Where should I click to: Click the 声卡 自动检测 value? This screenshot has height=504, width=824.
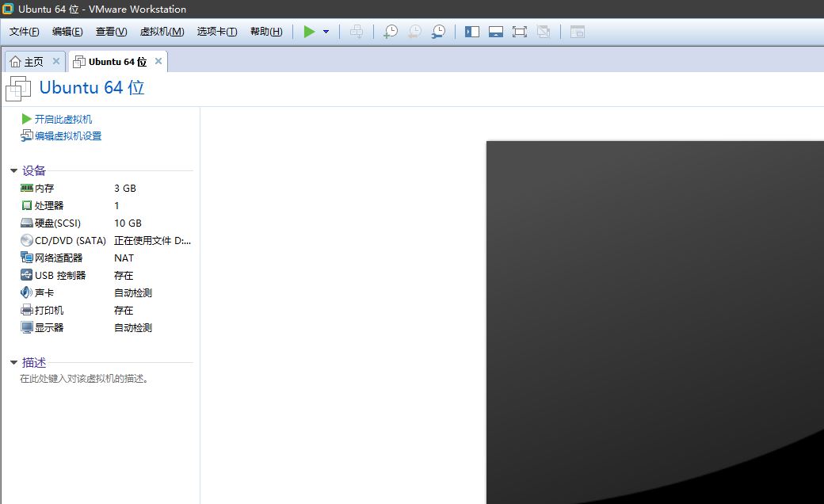coord(133,292)
